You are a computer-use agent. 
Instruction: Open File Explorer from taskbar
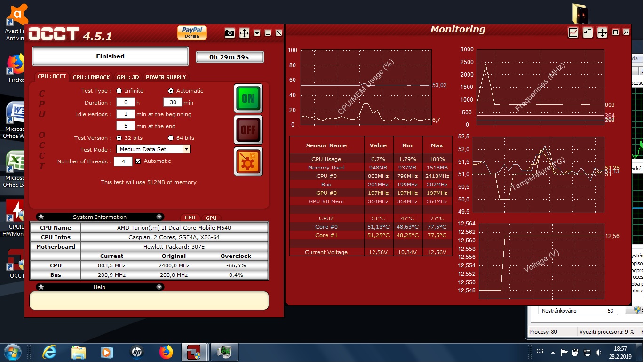click(x=78, y=352)
